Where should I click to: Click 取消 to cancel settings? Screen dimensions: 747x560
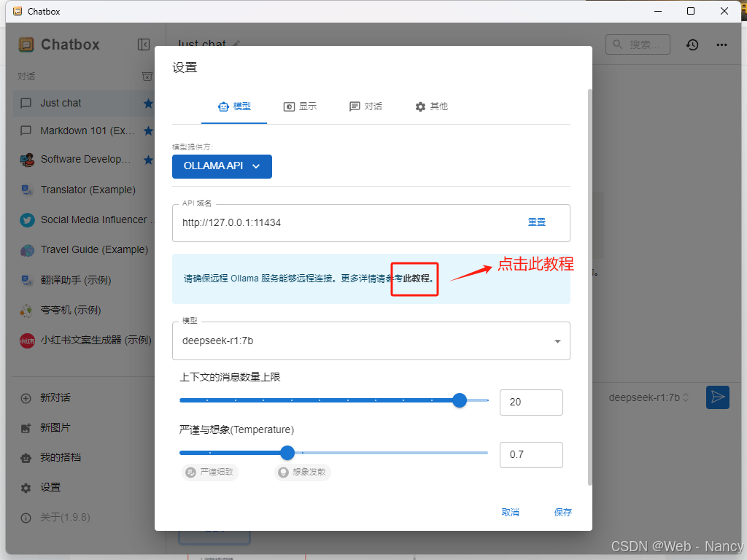[x=510, y=513]
